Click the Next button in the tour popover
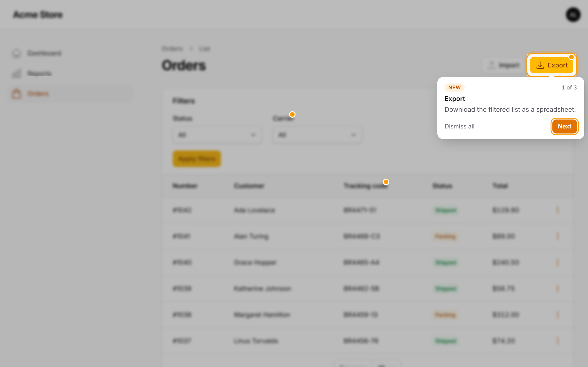 pos(564,126)
